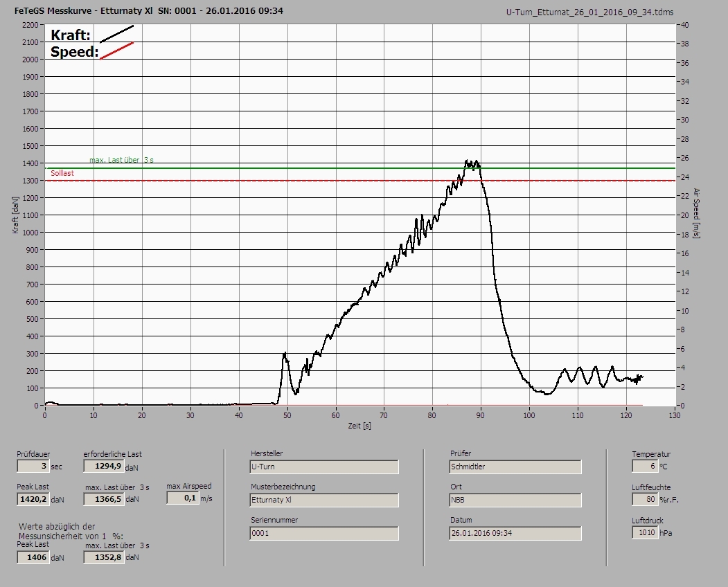Image resolution: width=728 pixels, height=587 pixels.
Task: Click the green 'max. Last über 3 s' chart label
Action: point(121,160)
